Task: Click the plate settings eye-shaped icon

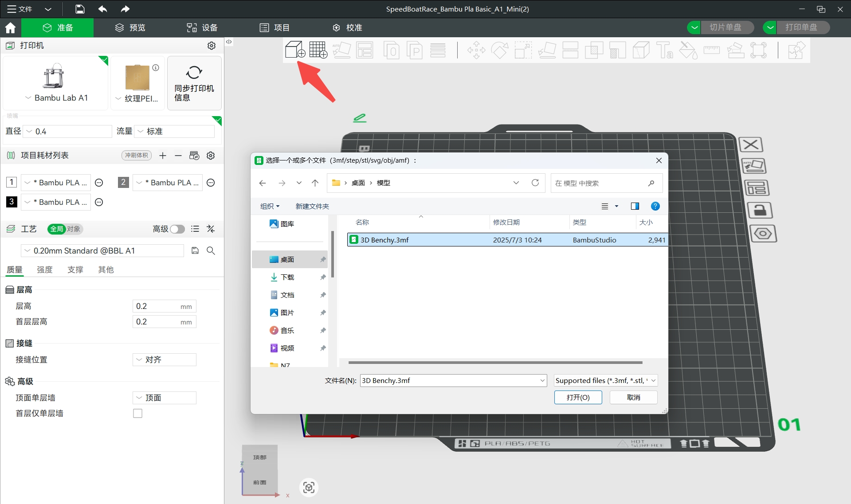Action: tap(763, 234)
